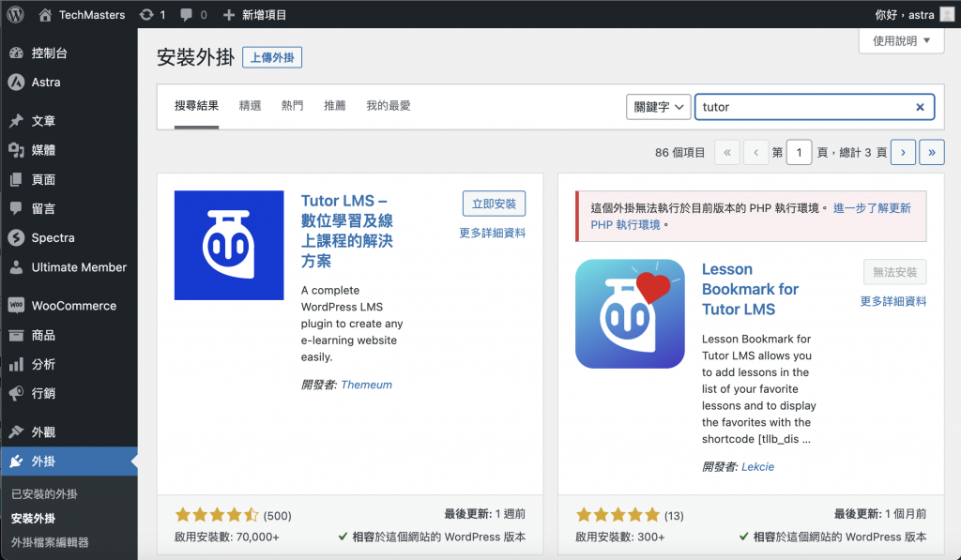Clear the search field with X icon

(920, 107)
